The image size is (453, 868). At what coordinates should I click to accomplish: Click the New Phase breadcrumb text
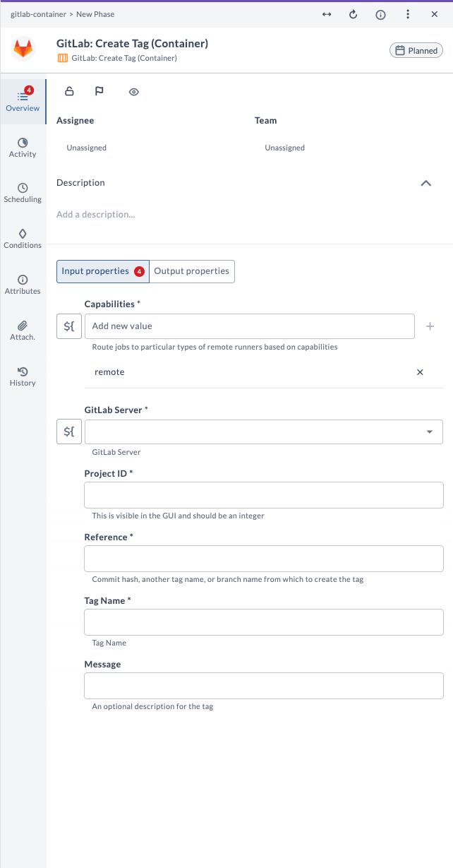pos(95,14)
